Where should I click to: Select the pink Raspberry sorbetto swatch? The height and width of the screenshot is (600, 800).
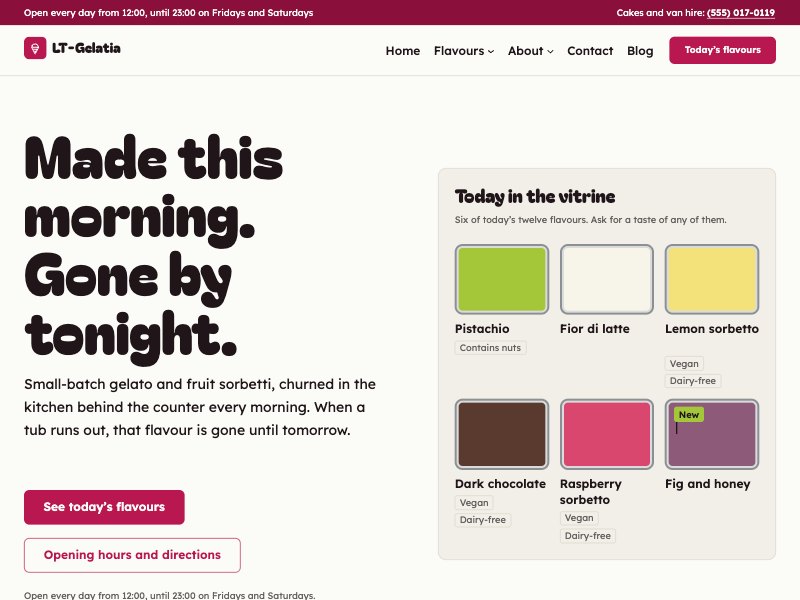(607, 434)
